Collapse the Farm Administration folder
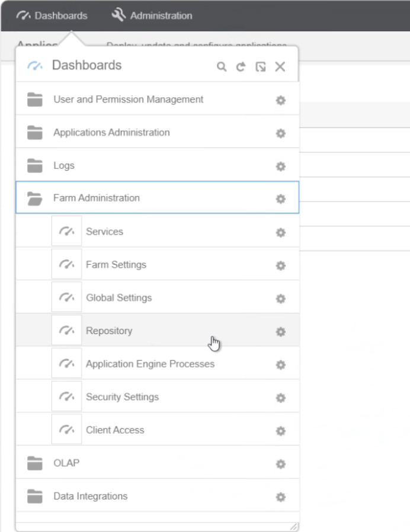Screen dimensions: 410x532 (158, 197)
